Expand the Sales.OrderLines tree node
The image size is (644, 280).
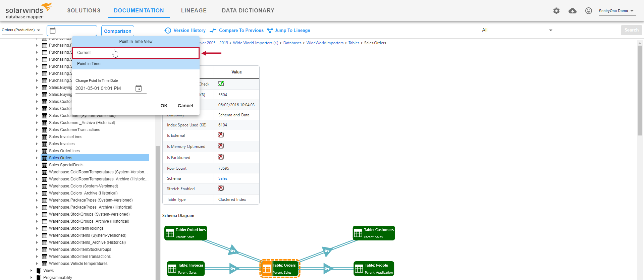tap(37, 151)
